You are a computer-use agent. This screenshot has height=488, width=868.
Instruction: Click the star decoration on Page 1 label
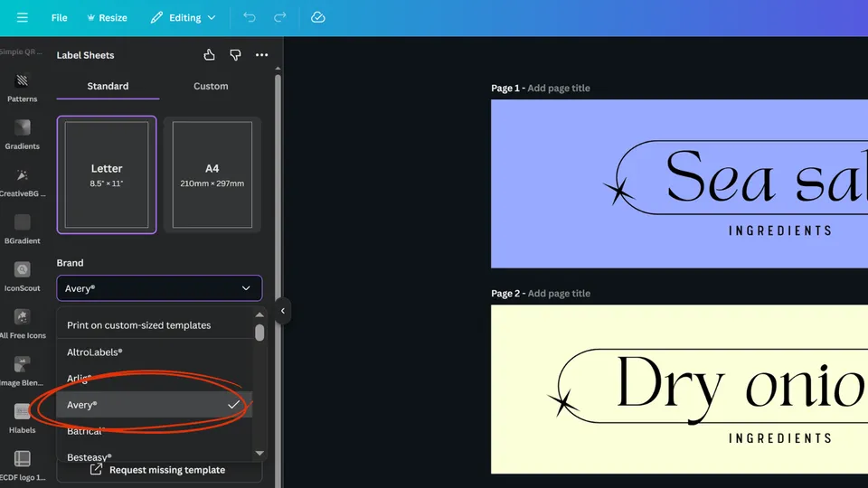(618, 191)
